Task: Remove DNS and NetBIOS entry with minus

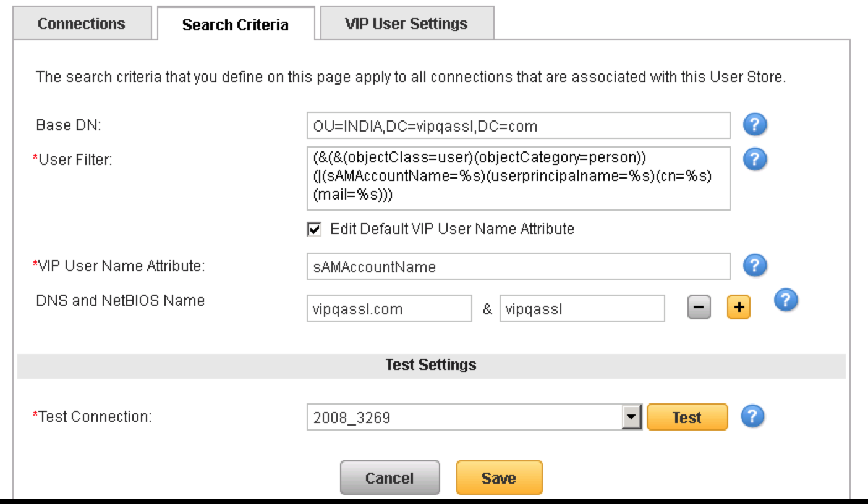Action: 699,308
